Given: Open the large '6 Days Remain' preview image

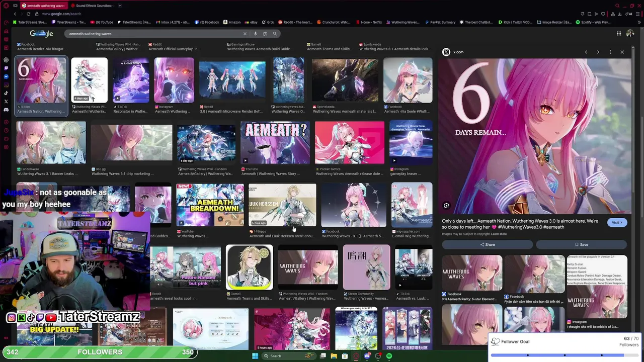Looking at the screenshot, I should (x=534, y=136).
